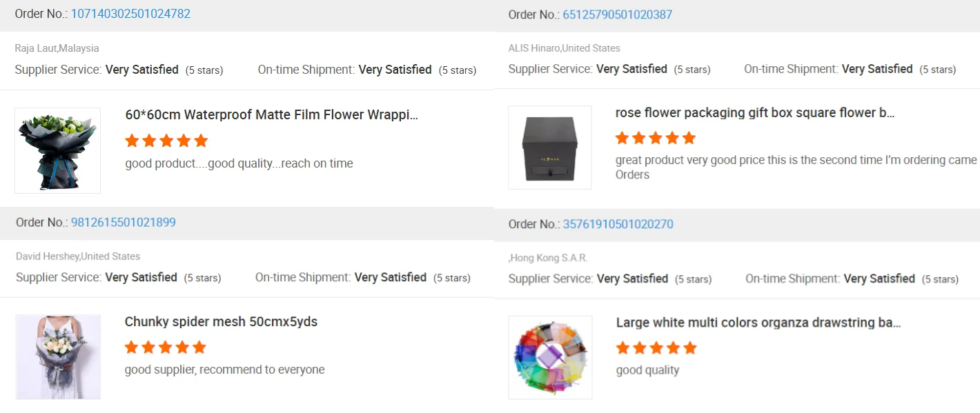Open the Waterproof Matte Film Flower Wrapping title
This screenshot has width=980, height=413.
click(271, 114)
